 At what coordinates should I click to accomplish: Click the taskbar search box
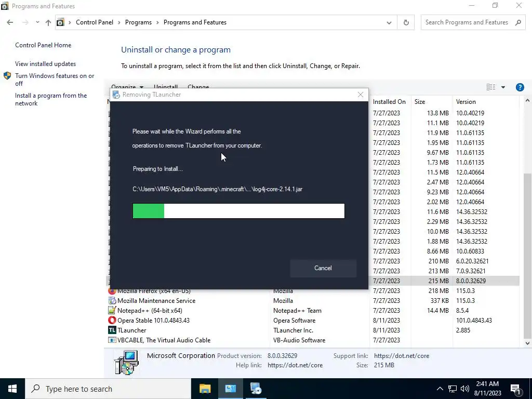[x=108, y=389]
